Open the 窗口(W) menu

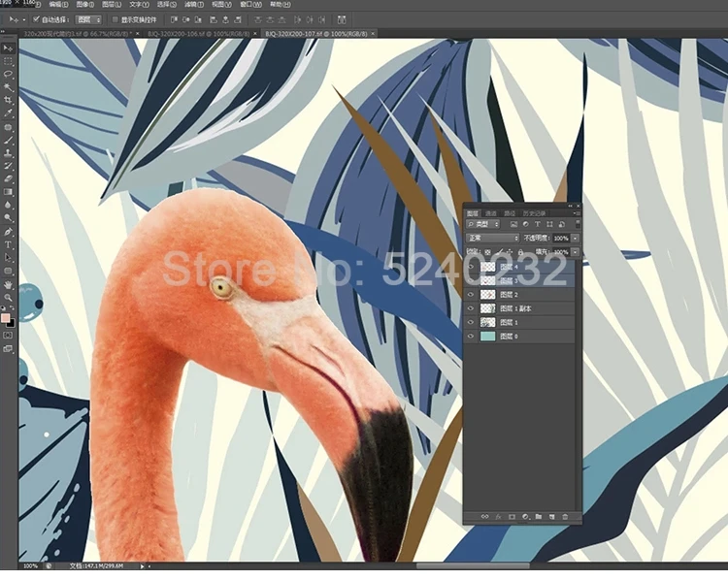click(250, 5)
